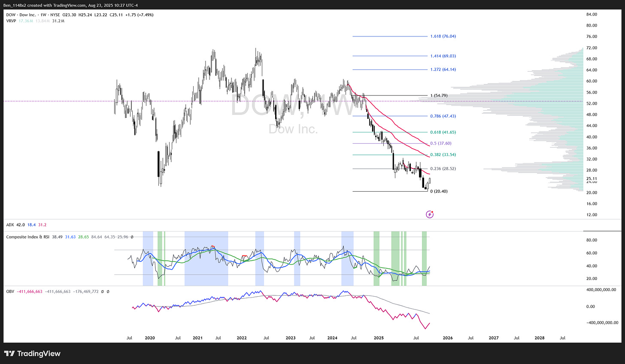This screenshot has height=364, width=625.
Task: Select the Composite Index & RSI legend
Action: pyautogui.click(x=28, y=237)
